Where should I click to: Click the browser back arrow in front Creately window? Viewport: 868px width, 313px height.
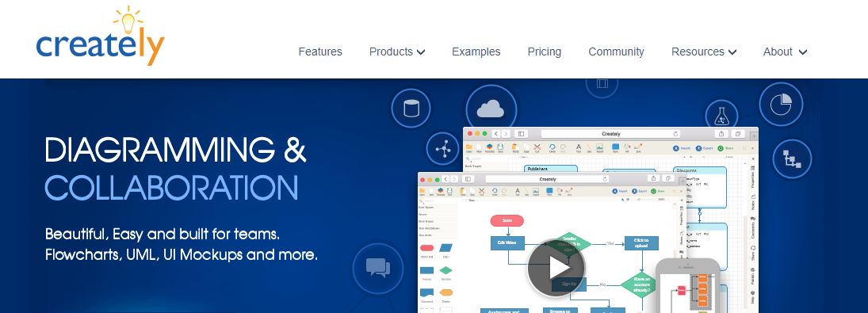pyautogui.click(x=445, y=179)
